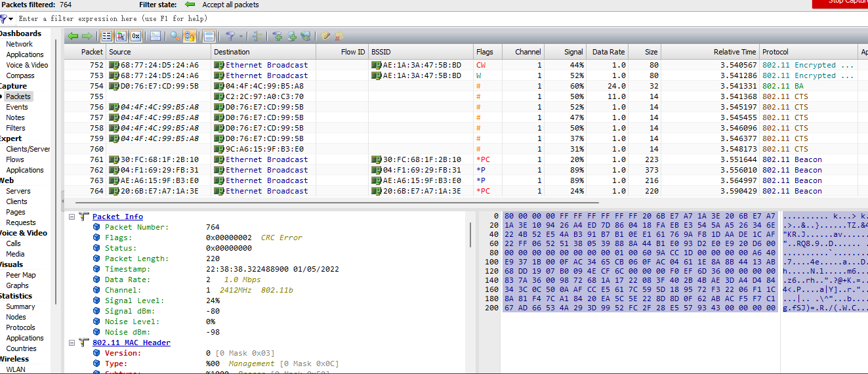Sort by the Protocol column header
The image size is (868, 374).
tap(808, 52)
